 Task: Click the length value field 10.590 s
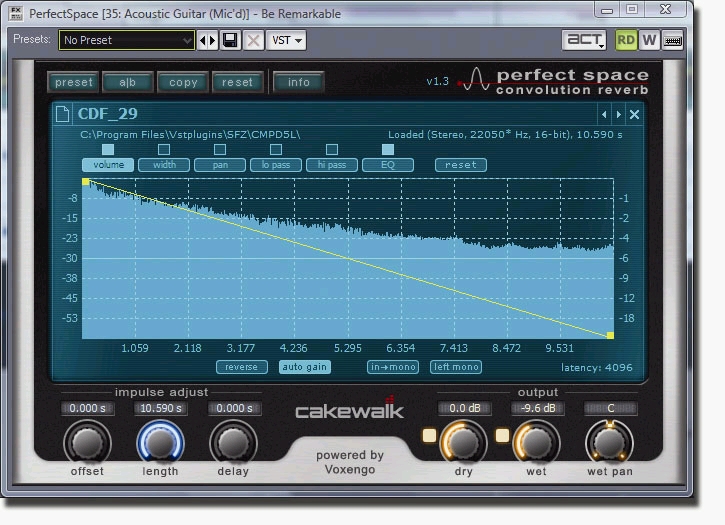pyautogui.click(x=160, y=408)
